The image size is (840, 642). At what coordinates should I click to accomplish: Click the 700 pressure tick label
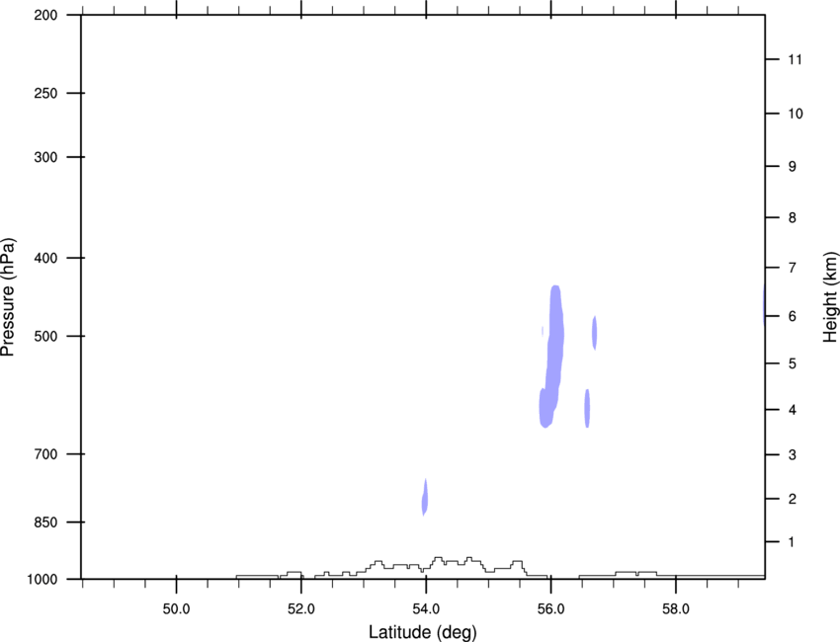45,454
